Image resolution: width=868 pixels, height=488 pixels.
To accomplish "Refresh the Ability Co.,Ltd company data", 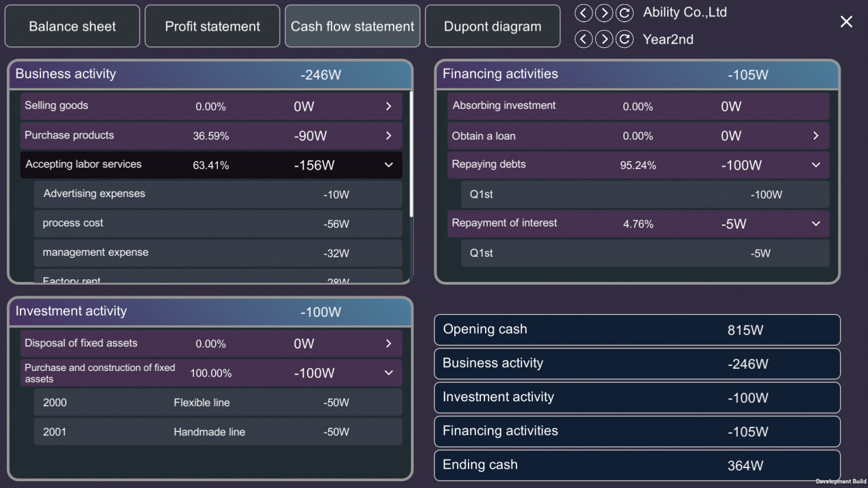I will 624,13.
